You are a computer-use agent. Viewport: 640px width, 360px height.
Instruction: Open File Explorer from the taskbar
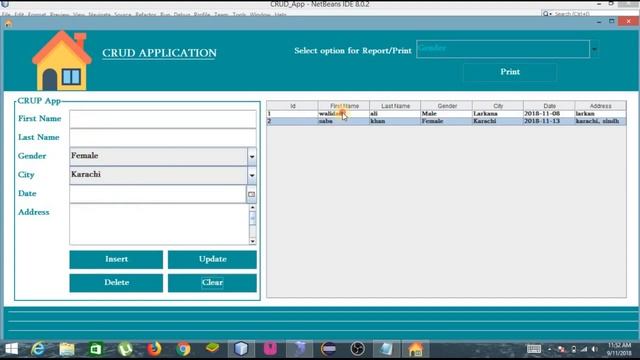(67, 349)
